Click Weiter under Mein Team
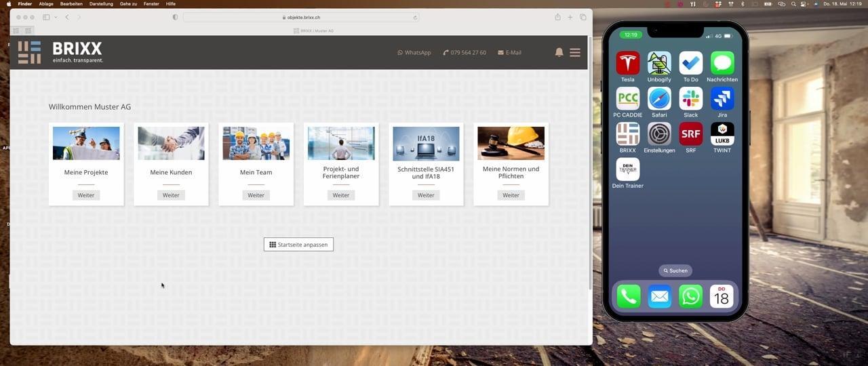 coord(256,195)
